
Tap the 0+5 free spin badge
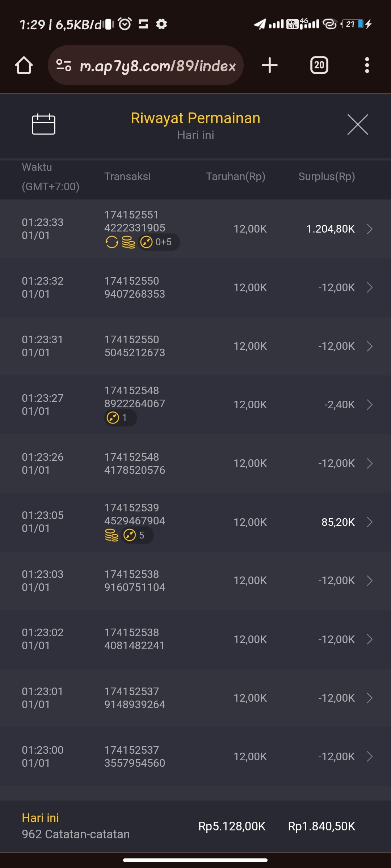pyautogui.click(x=159, y=242)
